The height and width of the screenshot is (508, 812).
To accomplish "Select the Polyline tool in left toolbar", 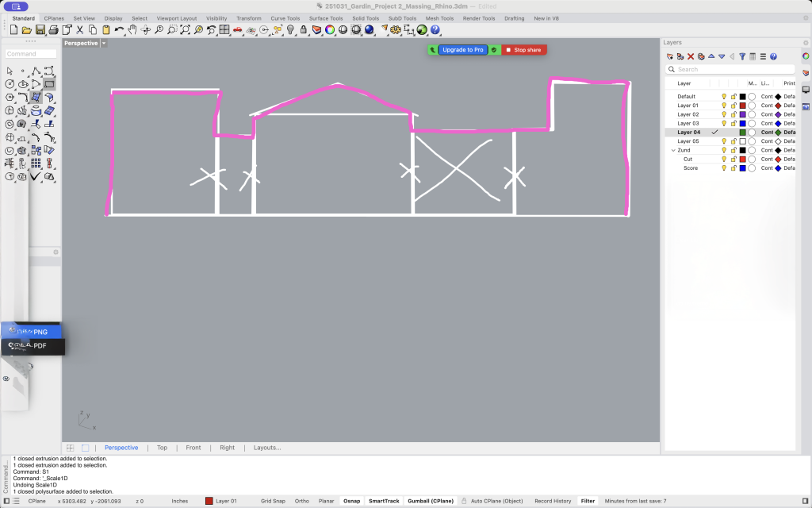I will click(36, 71).
